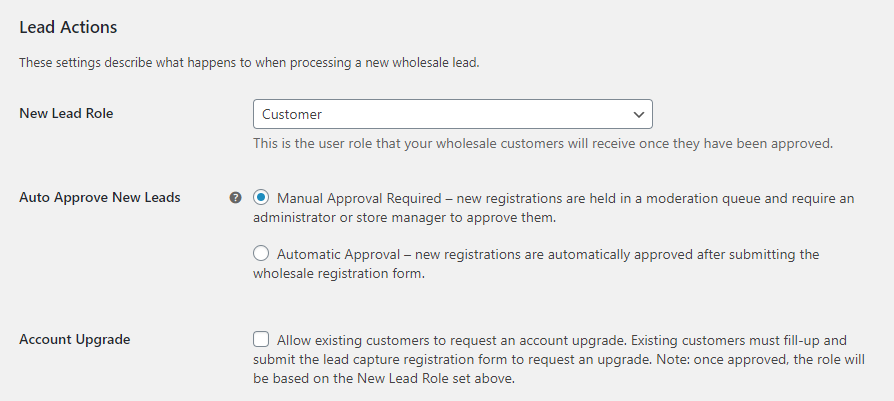Screen dimensions: 894x401
Task: Select the Automatic Approval radio button
Action: (261, 254)
